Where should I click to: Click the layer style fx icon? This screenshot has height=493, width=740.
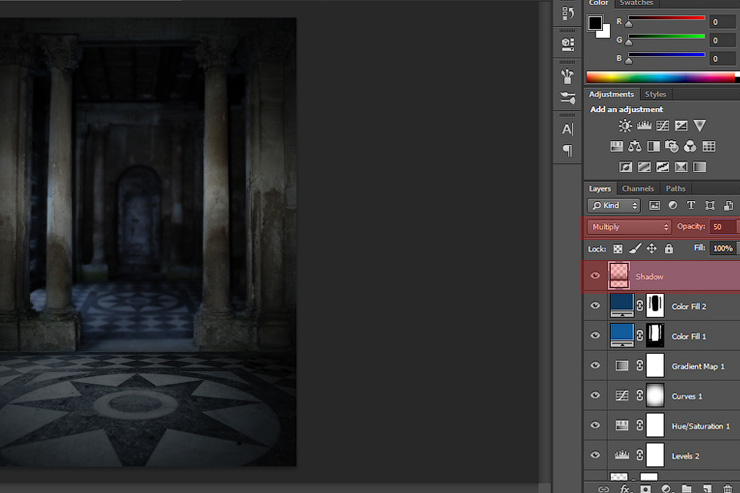[625, 489]
